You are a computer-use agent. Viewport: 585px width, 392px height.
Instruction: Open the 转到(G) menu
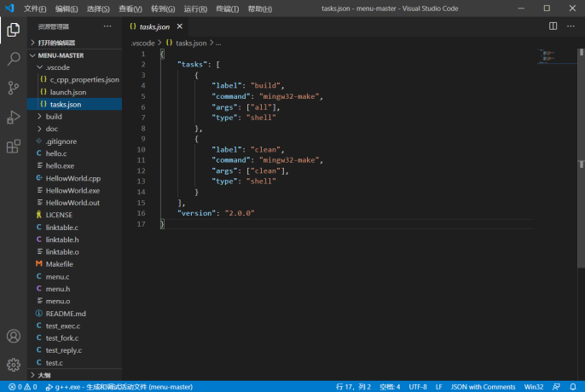(x=163, y=9)
